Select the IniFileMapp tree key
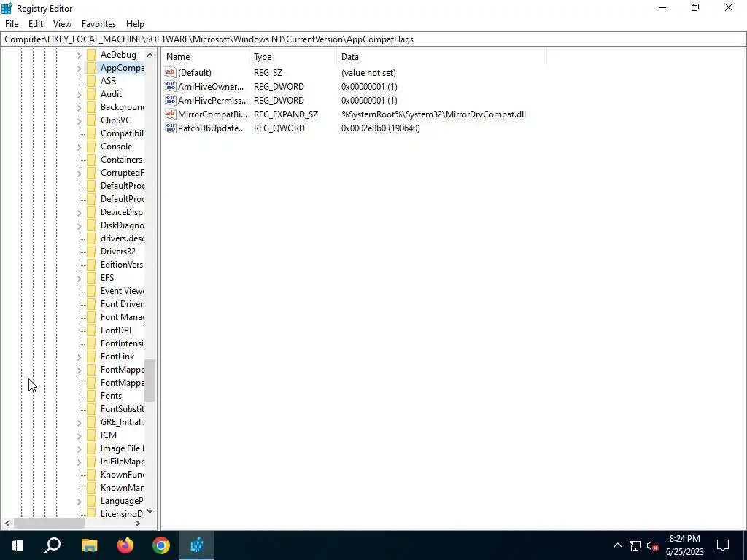The image size is (747, 560). point(122,462)
